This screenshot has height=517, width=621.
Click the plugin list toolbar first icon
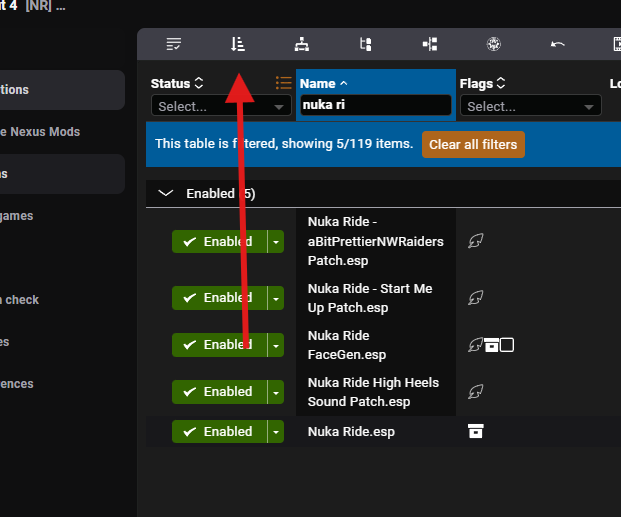[x=173, y=44]
